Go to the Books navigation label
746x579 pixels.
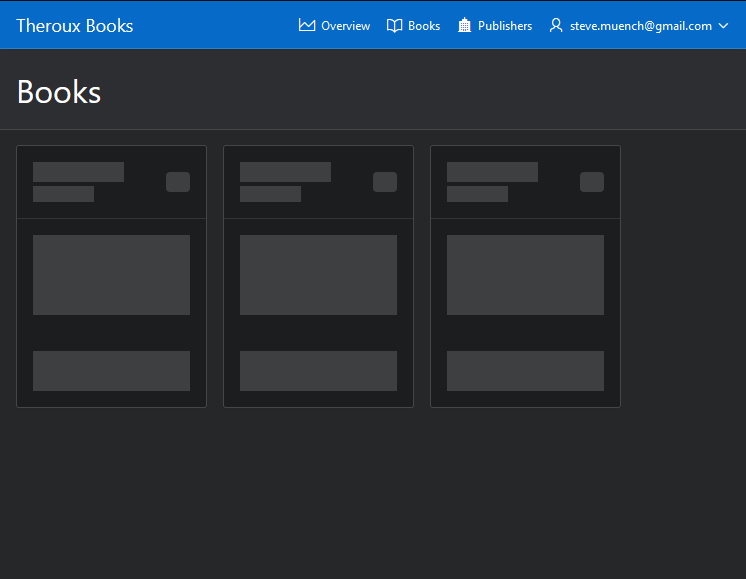(424, 26)
